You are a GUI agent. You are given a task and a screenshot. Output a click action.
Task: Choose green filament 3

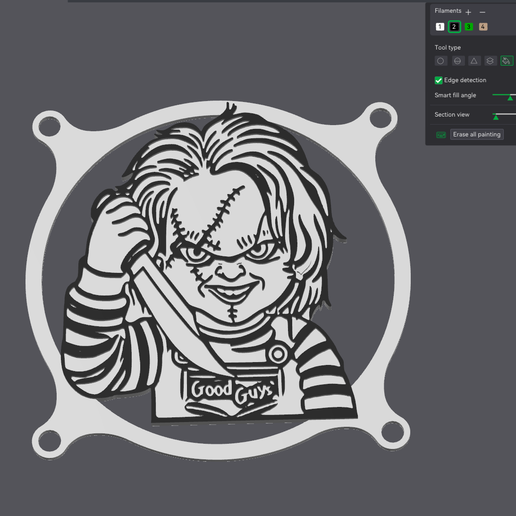(x=469, y=27)
